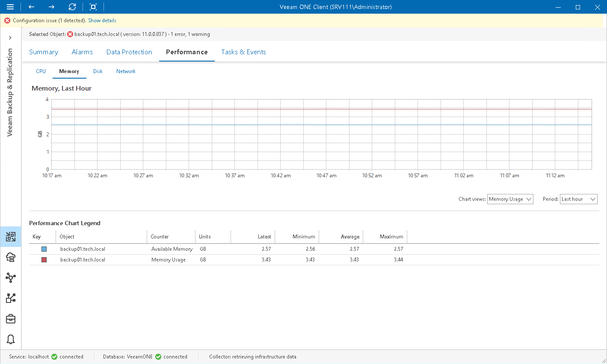The height and width of the screenshot is (364, 607).
Task: Sort legend by Minimum column header
Action: coord(297,237)
